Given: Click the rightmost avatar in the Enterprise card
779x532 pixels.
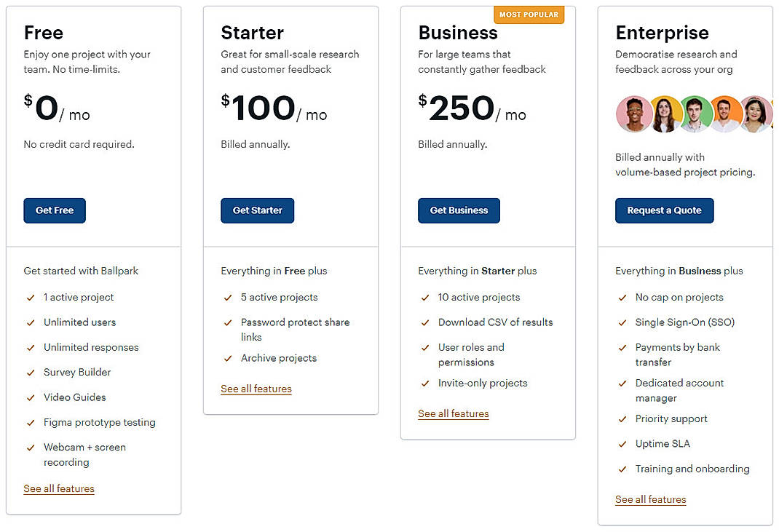Looking at the screenshot, I should (x=756, y=114).
